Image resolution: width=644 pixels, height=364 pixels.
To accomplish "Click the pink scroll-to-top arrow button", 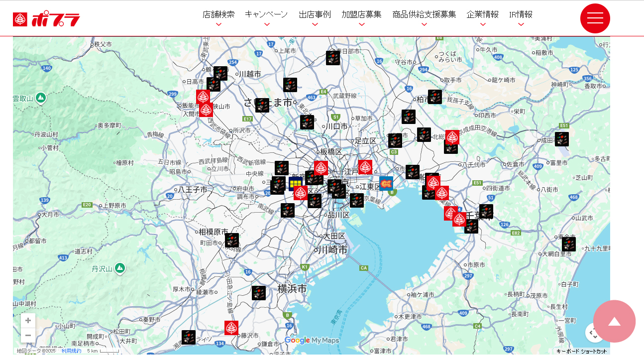I will click(614, 321).
